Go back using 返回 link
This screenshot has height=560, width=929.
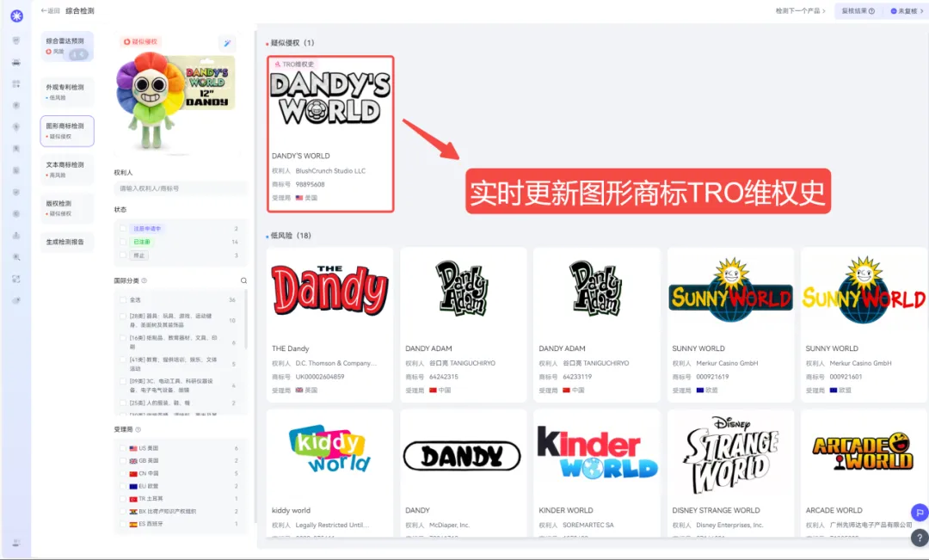pyautogui.click(x=51, y=10)
